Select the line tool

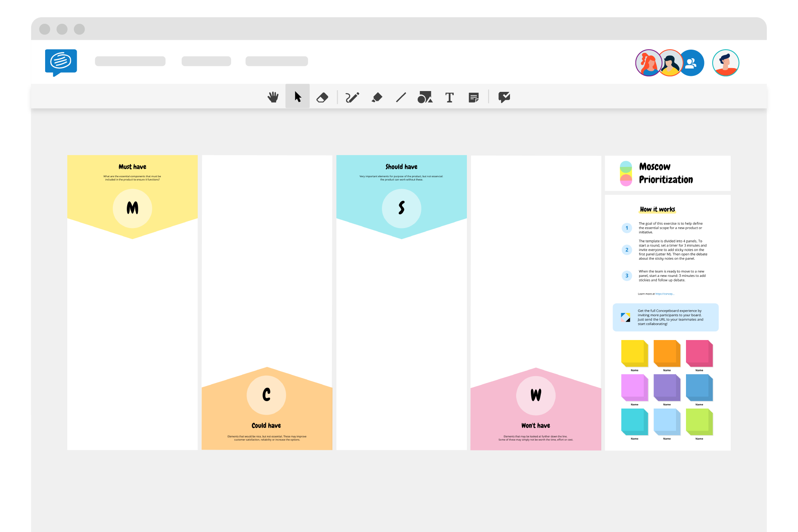(401, 97)
